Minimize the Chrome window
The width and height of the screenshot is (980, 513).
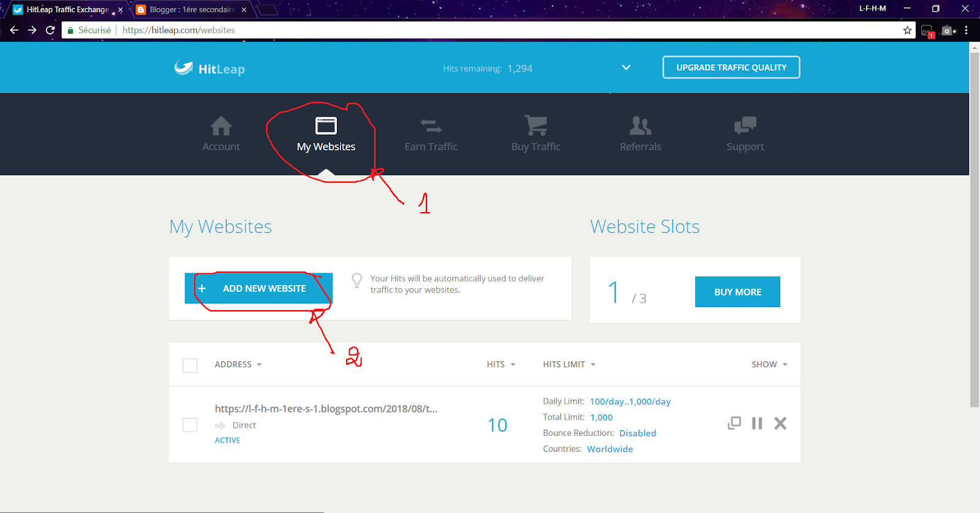pyautogui.click(x=907, y=9)
